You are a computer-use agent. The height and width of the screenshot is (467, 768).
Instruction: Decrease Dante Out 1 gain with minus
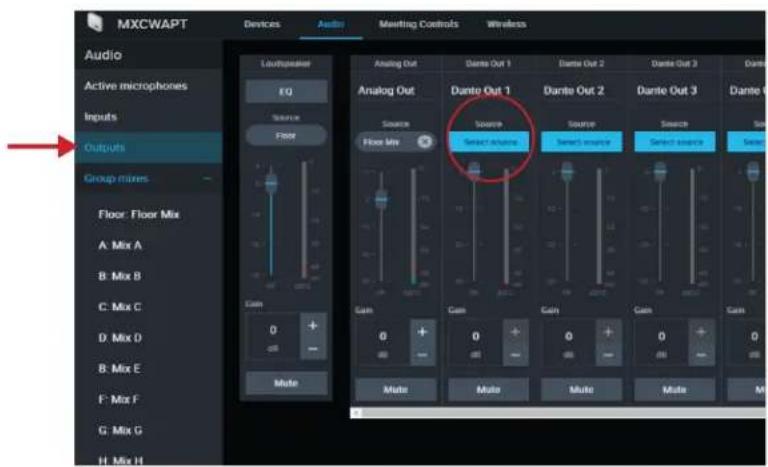[515, 355]
